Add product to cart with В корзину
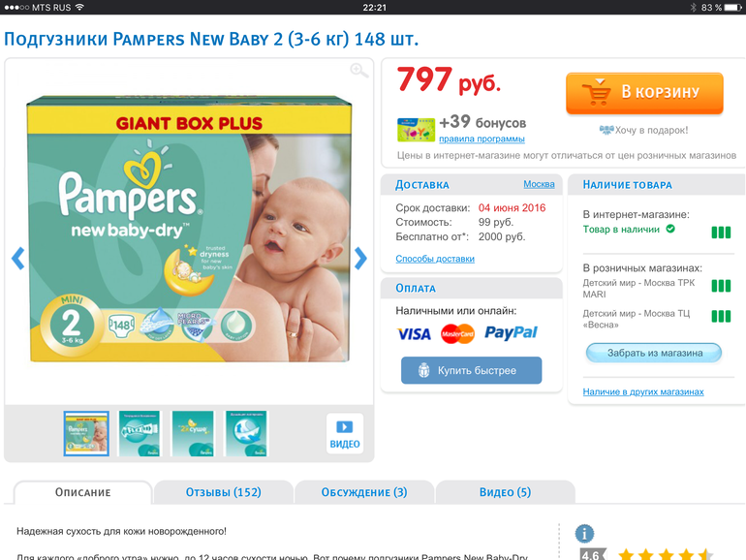This screenshot has width=746, height=560. [x=644, y=93]
